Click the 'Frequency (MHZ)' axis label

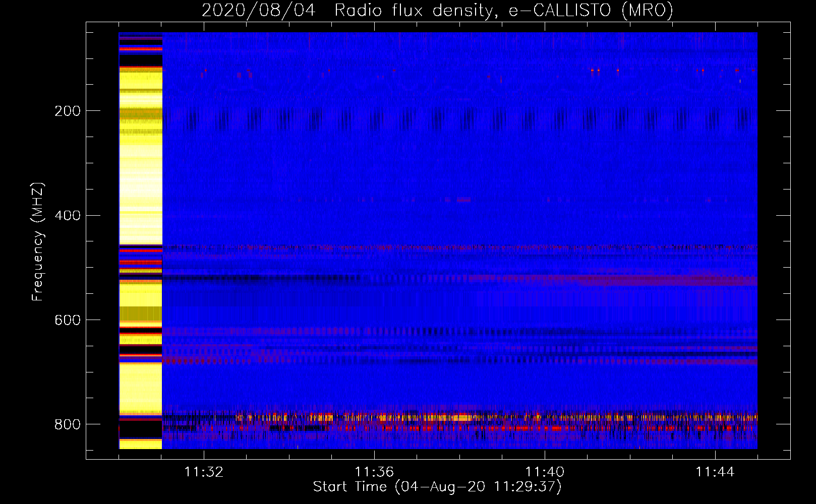pyautogui.click(x=37, y=241)
